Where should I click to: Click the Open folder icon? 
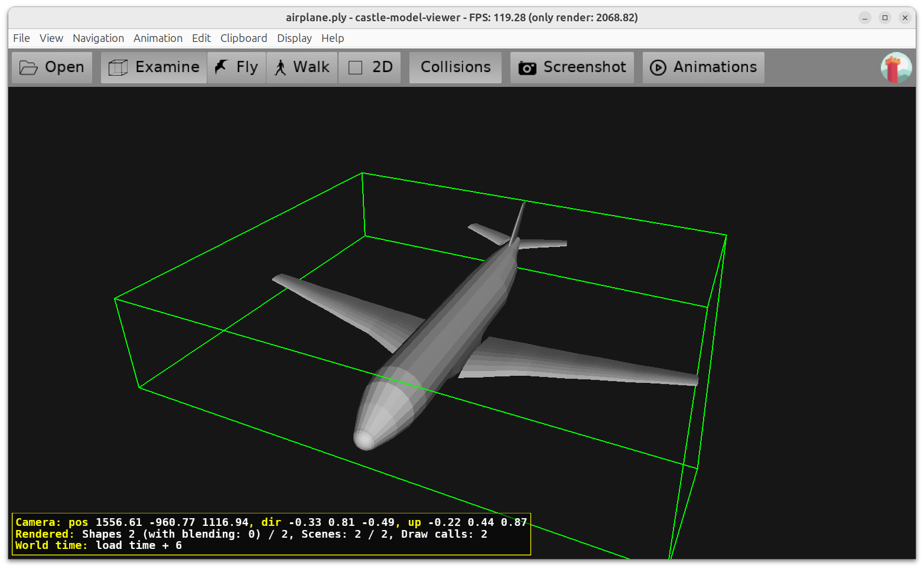28,68
